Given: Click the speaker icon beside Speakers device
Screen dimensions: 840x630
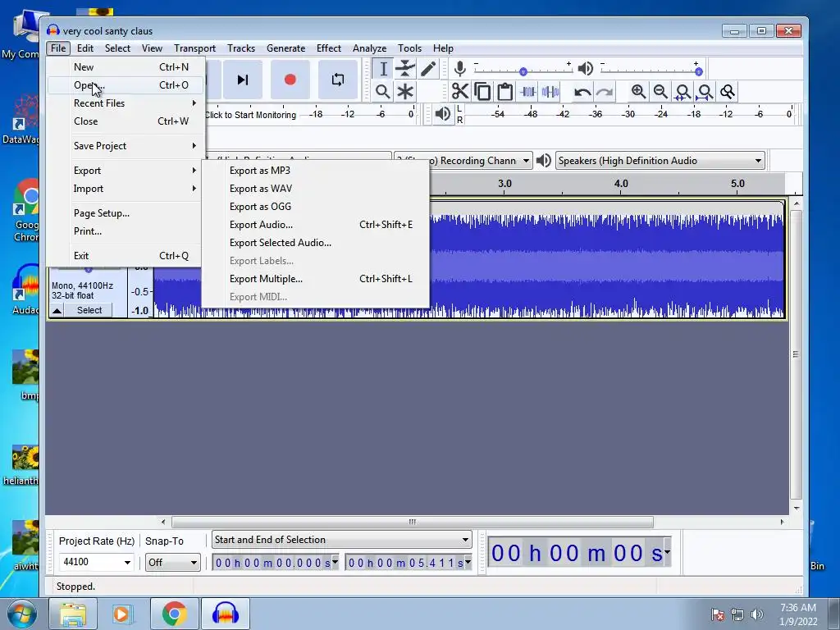Looking at the screenshot, I should coord(543,160).
